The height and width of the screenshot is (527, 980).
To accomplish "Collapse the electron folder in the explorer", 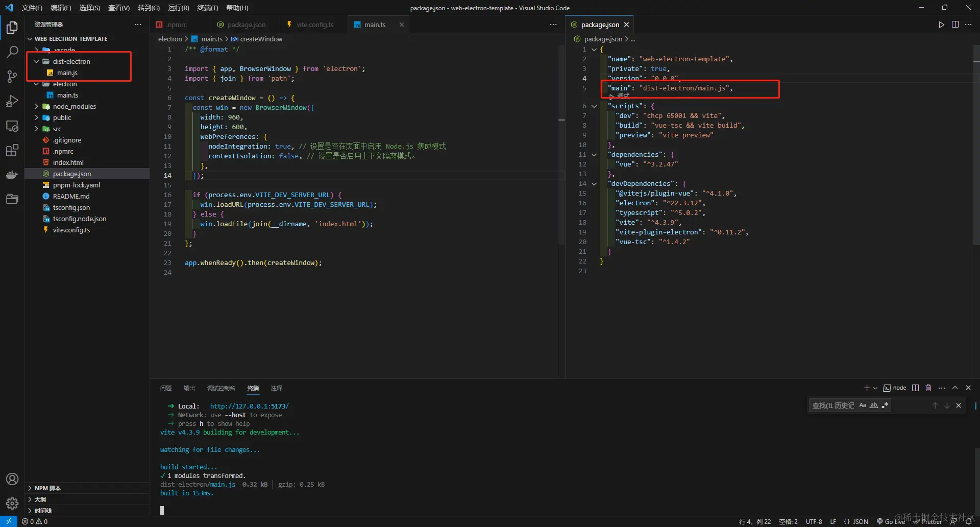I will [36, 84].
